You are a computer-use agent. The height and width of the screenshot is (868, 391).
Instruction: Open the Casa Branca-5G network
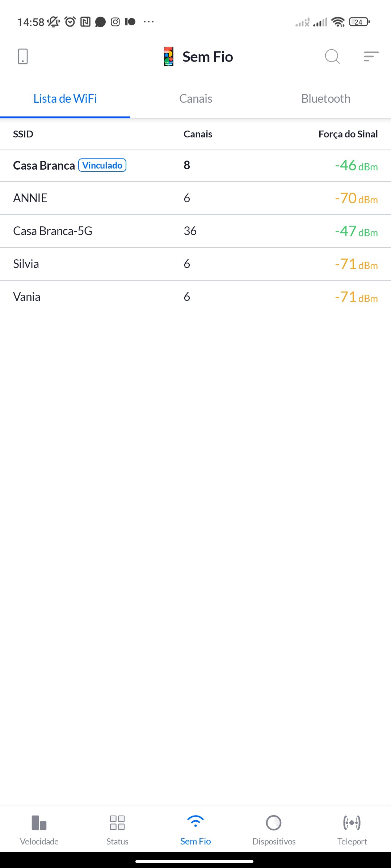195,231
